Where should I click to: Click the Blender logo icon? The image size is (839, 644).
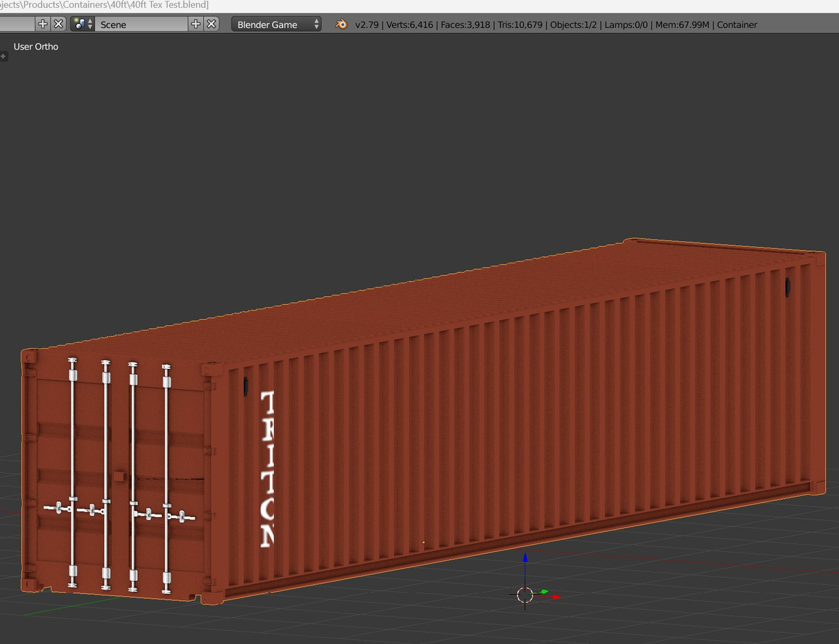(341, 24)
